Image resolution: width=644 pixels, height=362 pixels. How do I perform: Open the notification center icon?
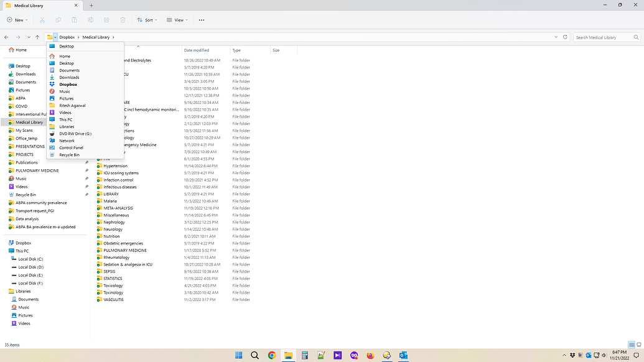click(x=636, y=355)
